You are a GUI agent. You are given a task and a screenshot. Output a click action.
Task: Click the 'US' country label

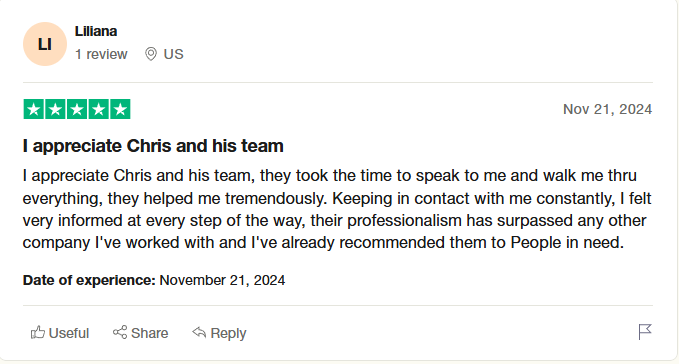[173, 54]
